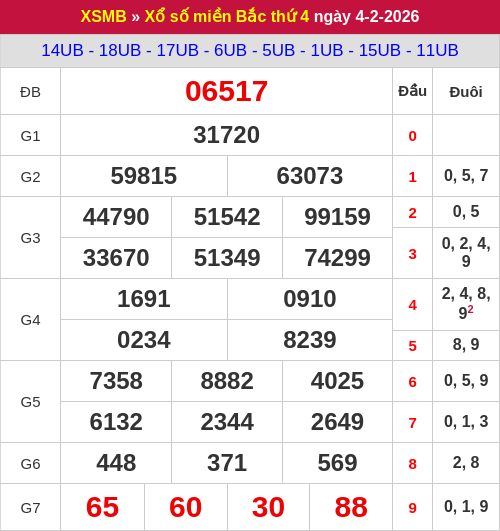Click the G6 prize label
The height and width of the screenshot is (531, 500).
(x=30, y=464)
